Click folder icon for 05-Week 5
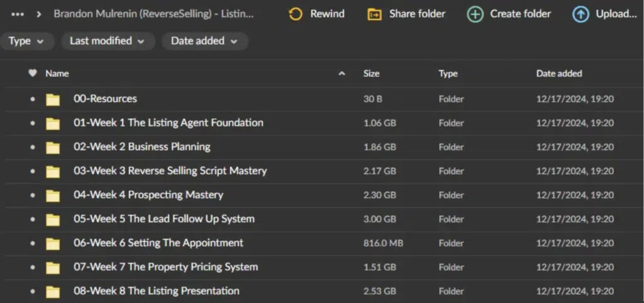The width and height of the screenshot is (644, 303). [53, 219]
